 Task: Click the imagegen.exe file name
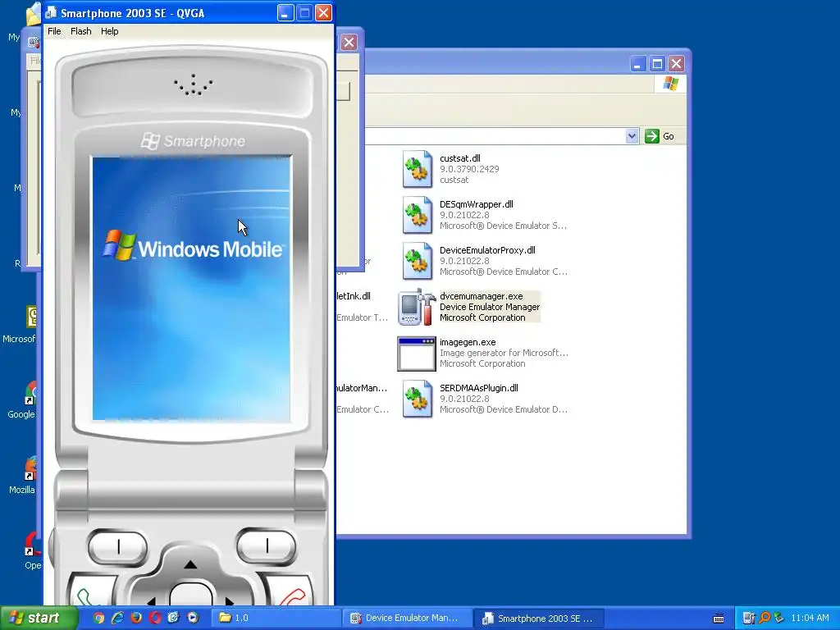[x=468, y=342]
